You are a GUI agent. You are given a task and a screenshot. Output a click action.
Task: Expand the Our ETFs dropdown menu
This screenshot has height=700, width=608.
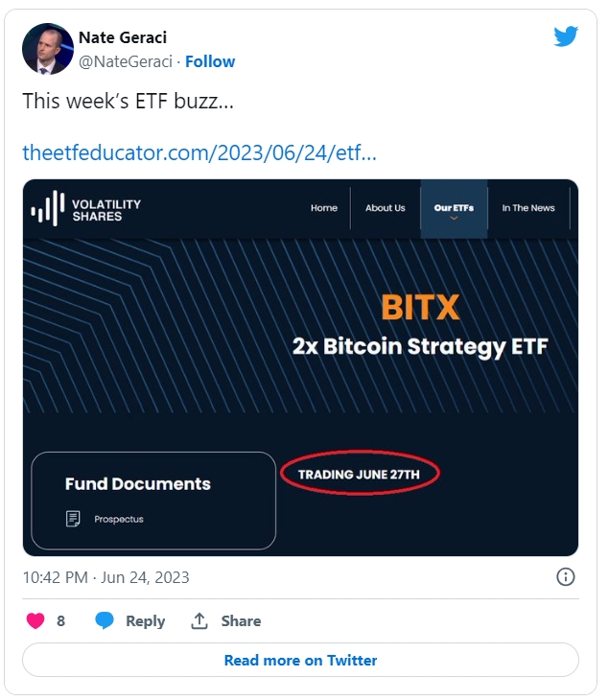coord(454,209)
